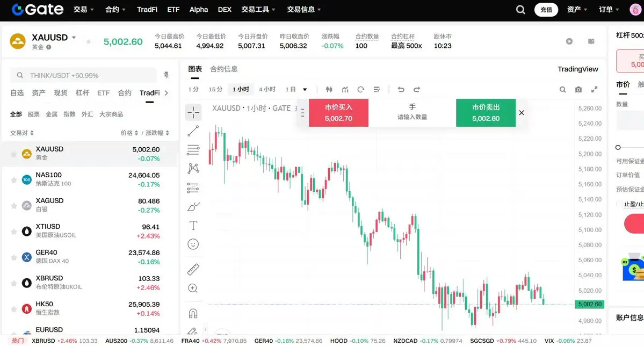
Task: Filter list by 金属 category
Action: point(52,114)
